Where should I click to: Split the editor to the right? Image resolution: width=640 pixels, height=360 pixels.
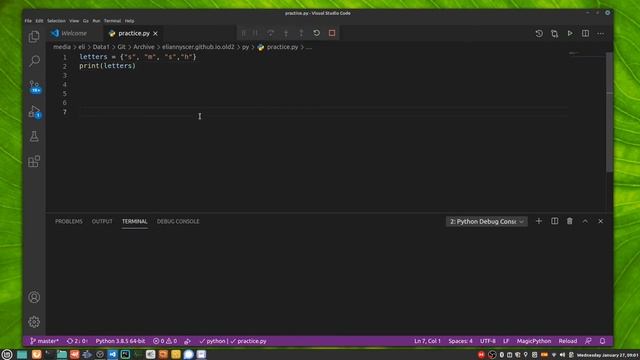[585, 33]
